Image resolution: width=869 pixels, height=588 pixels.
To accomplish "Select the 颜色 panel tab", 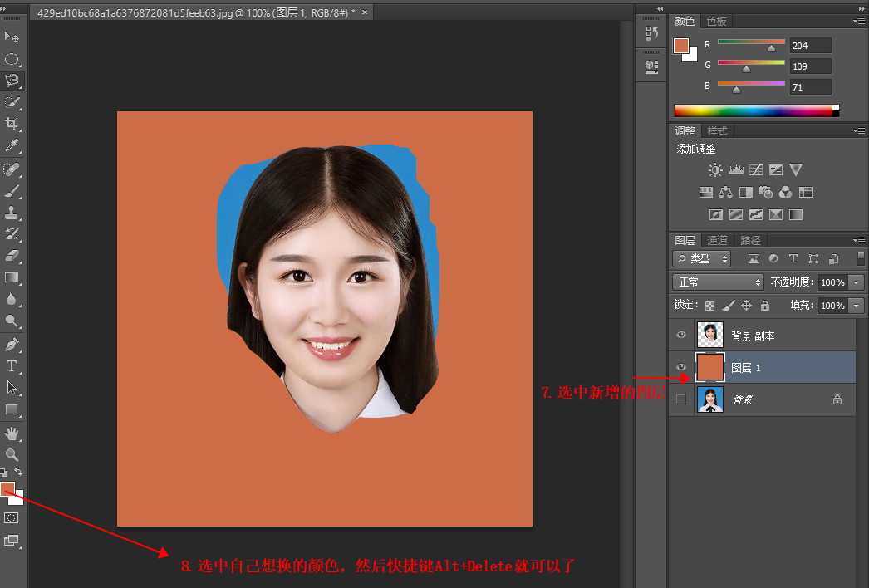I will click(685, 21).
